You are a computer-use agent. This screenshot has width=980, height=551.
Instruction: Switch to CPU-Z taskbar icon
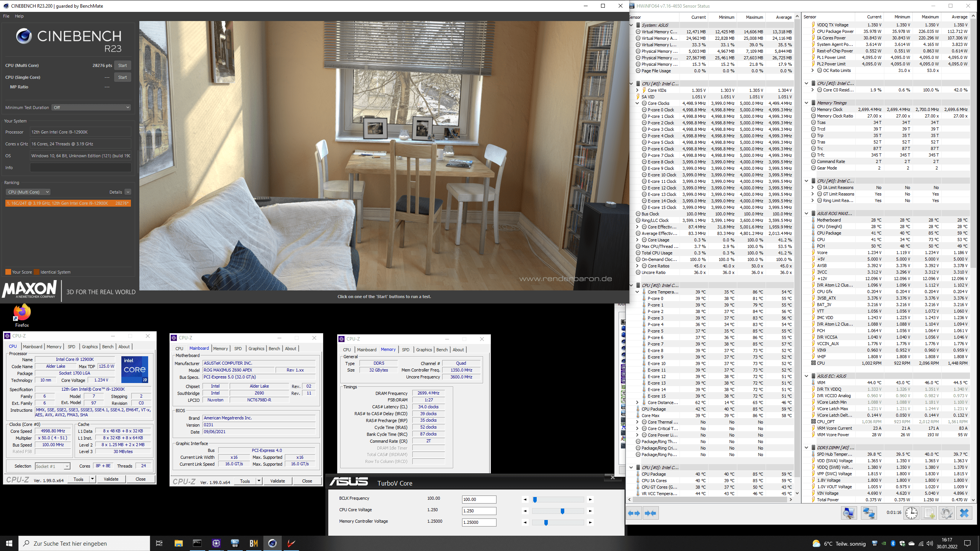point(216,543)
